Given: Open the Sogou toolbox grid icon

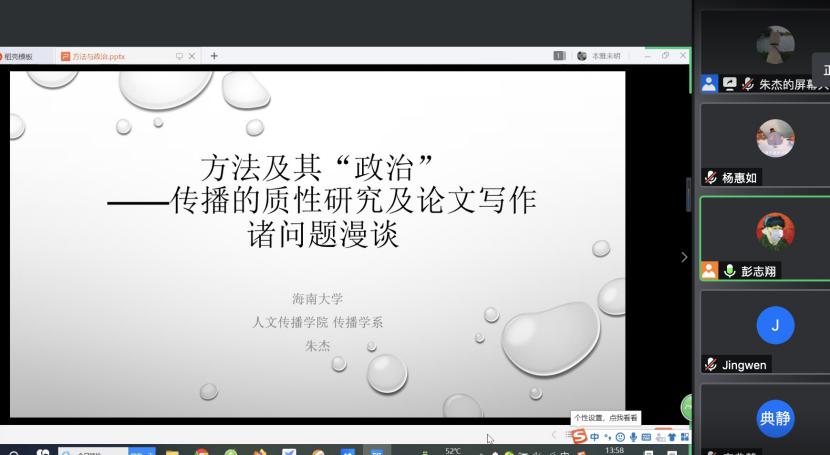Looking at the screenshot, I should 685,437.
